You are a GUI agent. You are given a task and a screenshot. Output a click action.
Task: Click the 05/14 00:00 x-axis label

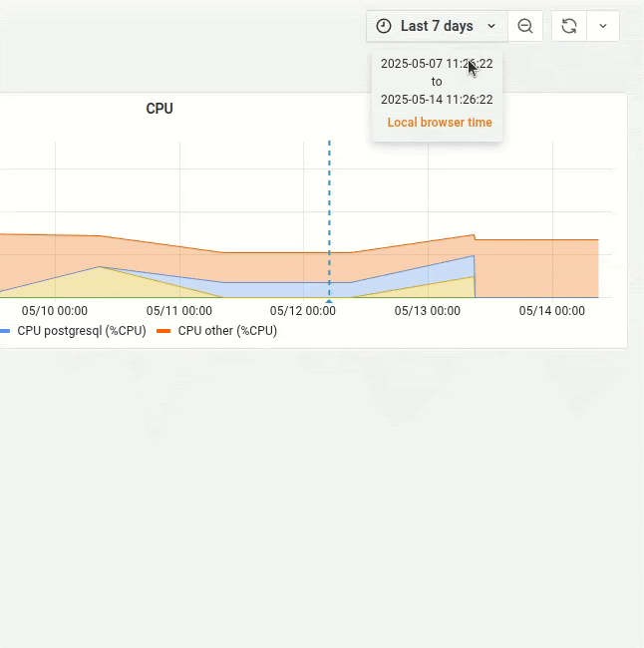551,311
